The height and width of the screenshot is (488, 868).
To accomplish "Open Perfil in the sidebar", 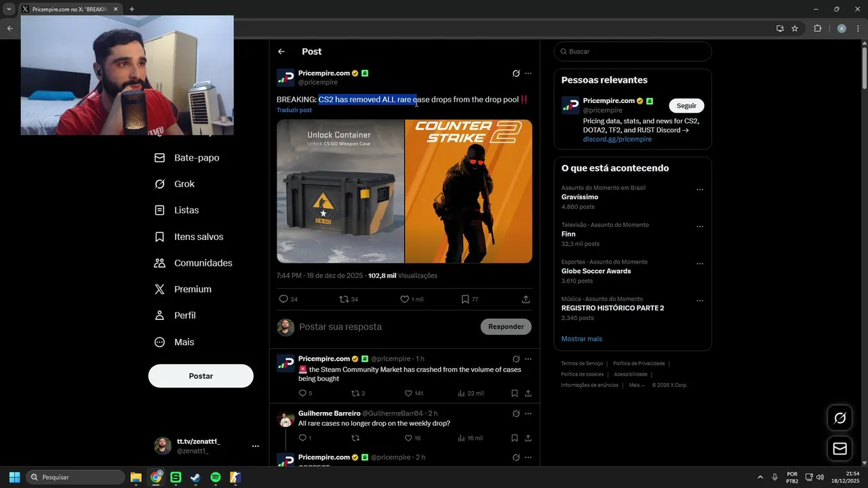I will point(175,316).
